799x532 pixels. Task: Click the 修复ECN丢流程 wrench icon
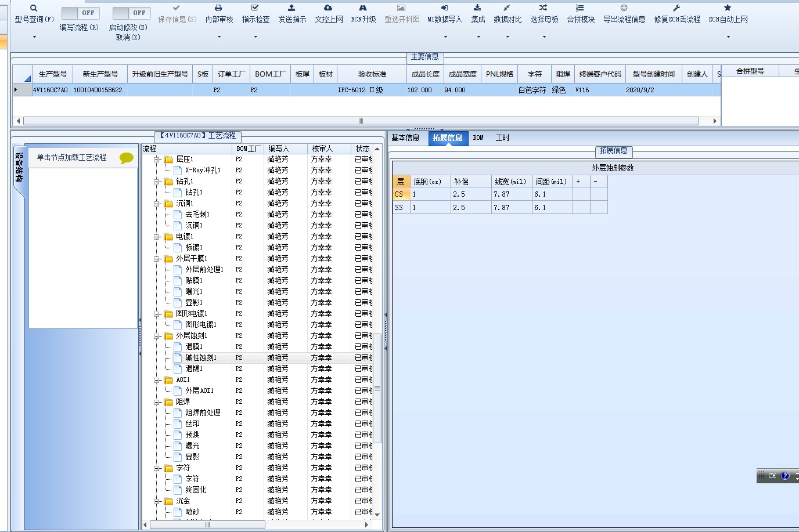click(x=676, y=8)
